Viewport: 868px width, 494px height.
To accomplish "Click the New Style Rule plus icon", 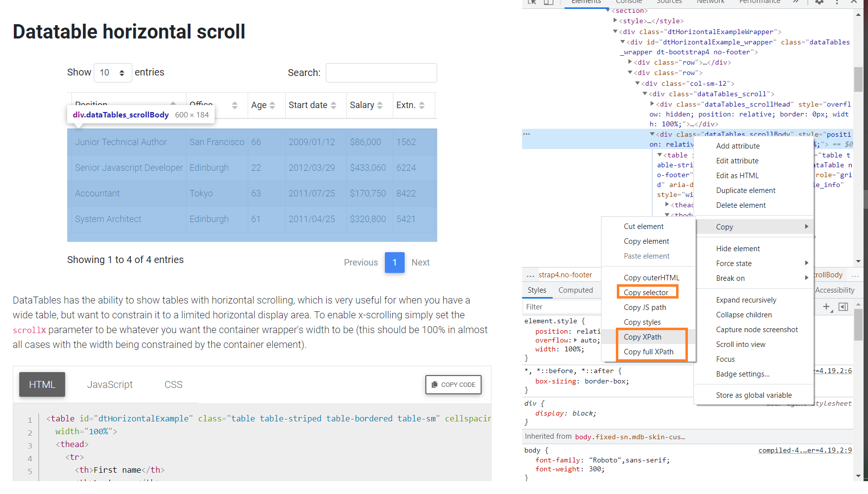I will (827, 307).
